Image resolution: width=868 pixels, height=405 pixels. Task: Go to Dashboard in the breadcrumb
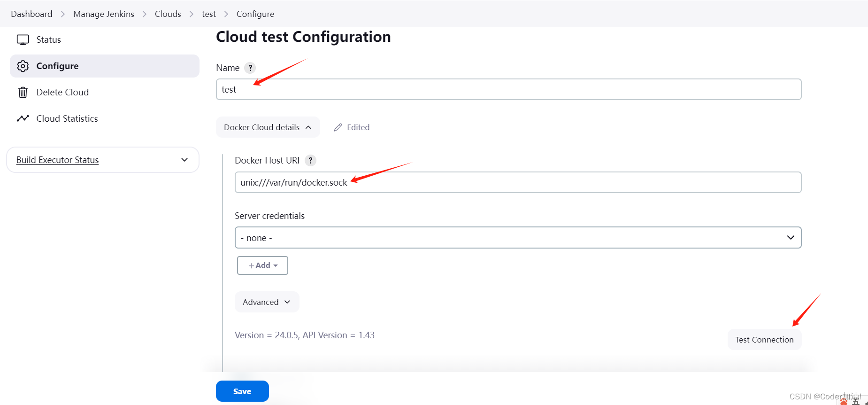click(31, 14)
